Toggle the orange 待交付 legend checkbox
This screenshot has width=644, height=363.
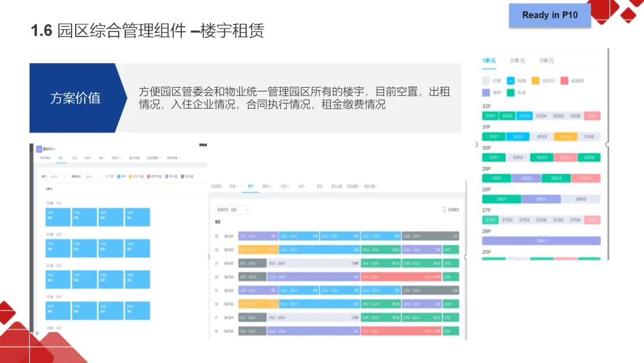[535, 81]
